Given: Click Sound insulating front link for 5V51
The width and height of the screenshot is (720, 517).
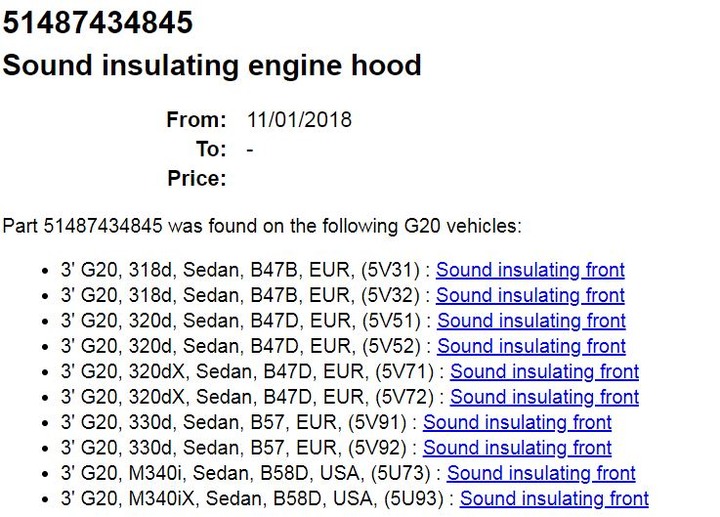Looking at the screenshot, I should [531, 321].
